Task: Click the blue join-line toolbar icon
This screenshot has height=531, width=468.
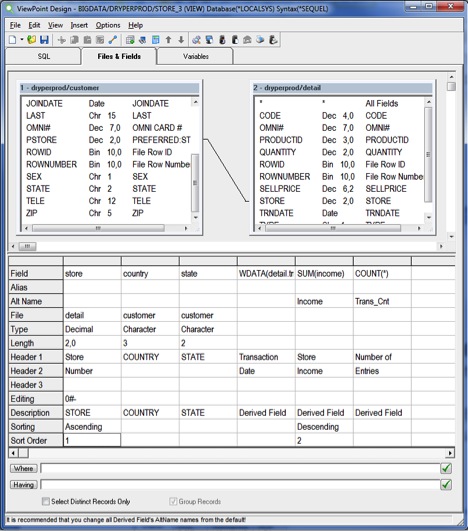Action: click(112, 40)
